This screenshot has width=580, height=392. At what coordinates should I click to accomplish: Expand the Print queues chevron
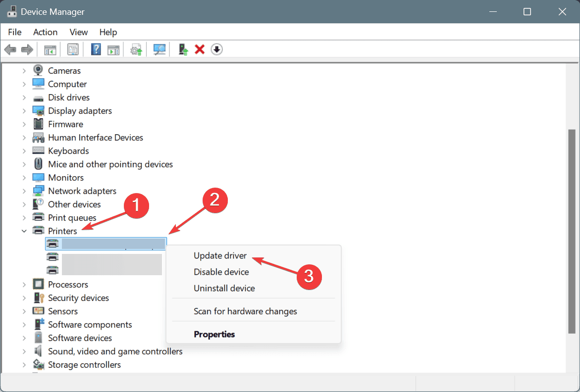(24, 218)
